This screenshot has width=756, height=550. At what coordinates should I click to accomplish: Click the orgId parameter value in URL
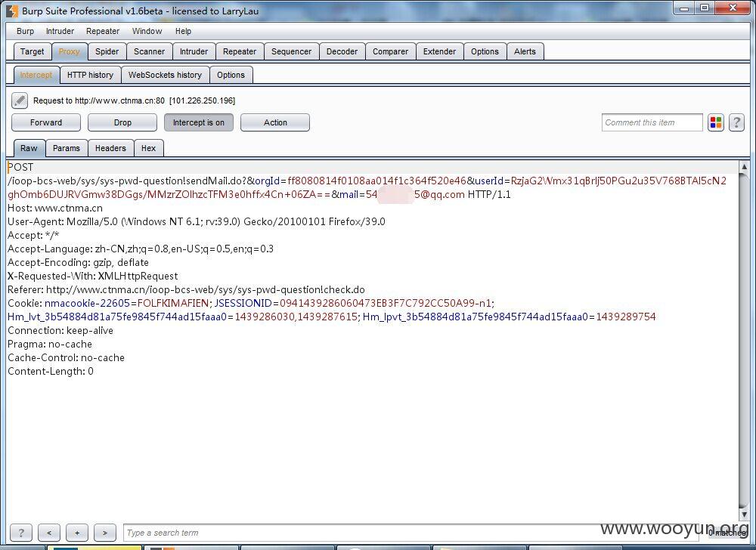coord(376,181)
